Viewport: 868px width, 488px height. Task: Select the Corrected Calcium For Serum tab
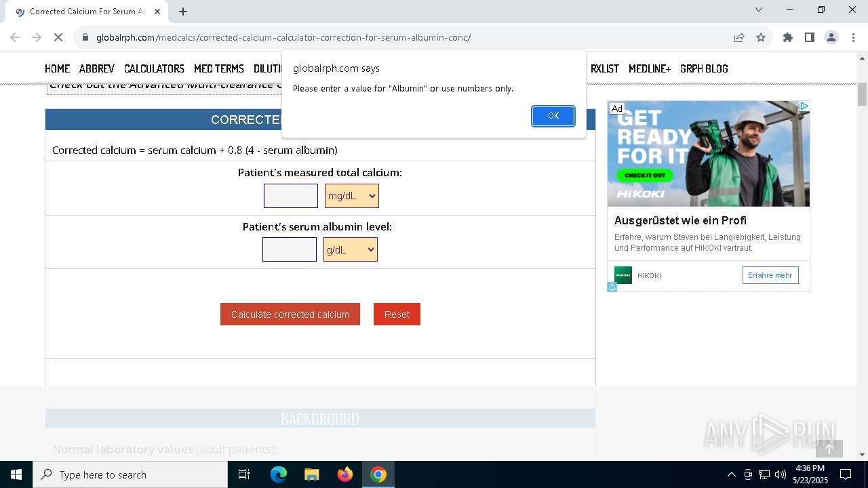coord(87,12)
